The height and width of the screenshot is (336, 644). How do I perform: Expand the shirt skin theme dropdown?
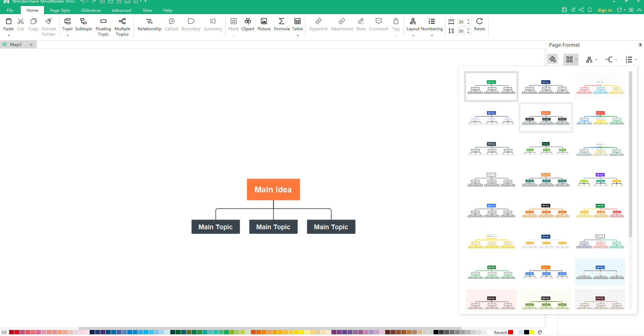625,10
